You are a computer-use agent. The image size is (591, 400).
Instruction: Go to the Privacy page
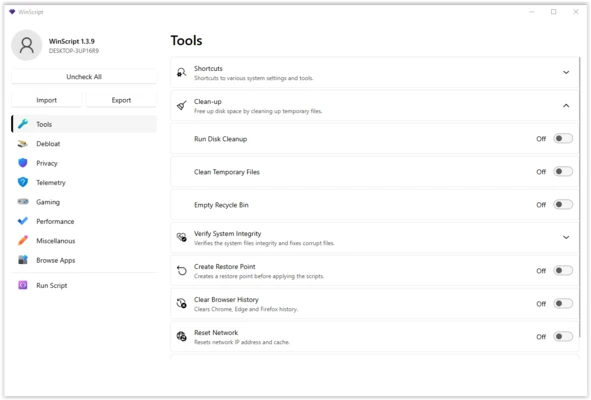click(84, 163)
